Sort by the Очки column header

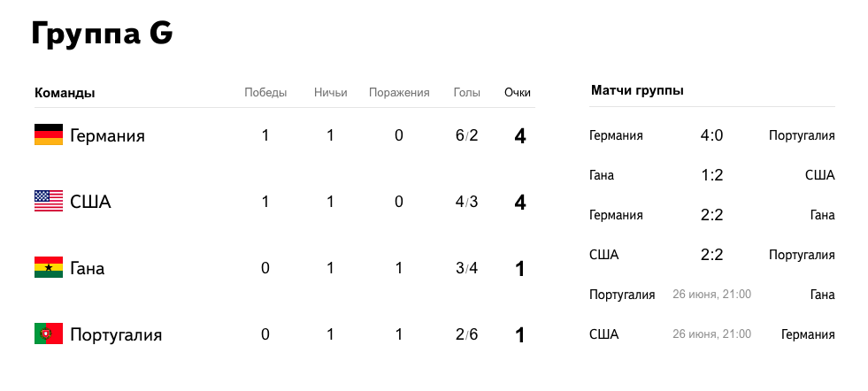point(518,93)
